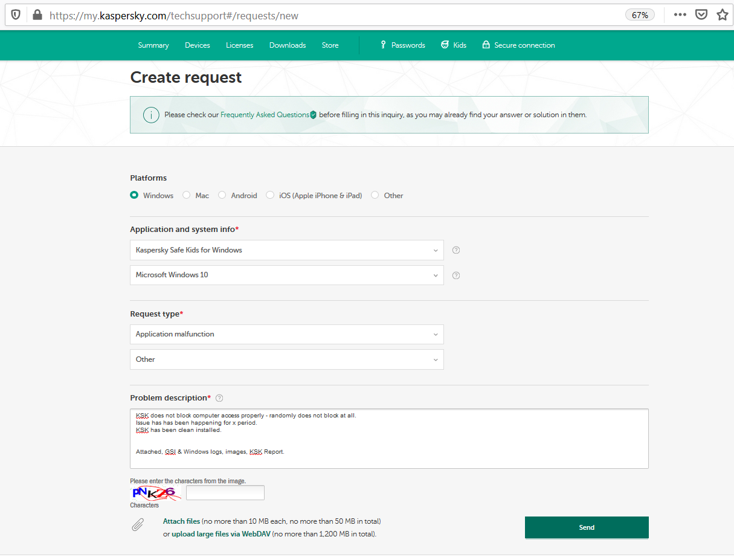Image resolution: width=734 pixels, height=560 pixels.
Task: Click the help icon next to Problem description
Action: pos(219,398)
